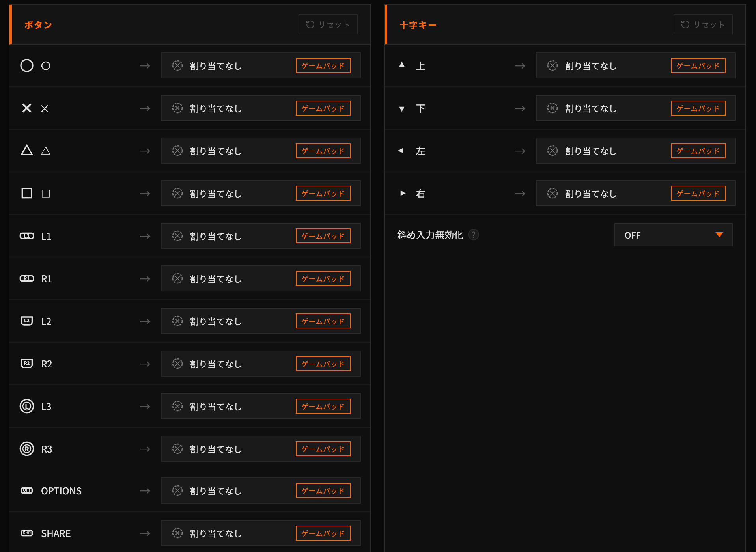This screenshot has width=756, height=552.
Task: Click the D-pad up arrow icon
Action: 402,65
